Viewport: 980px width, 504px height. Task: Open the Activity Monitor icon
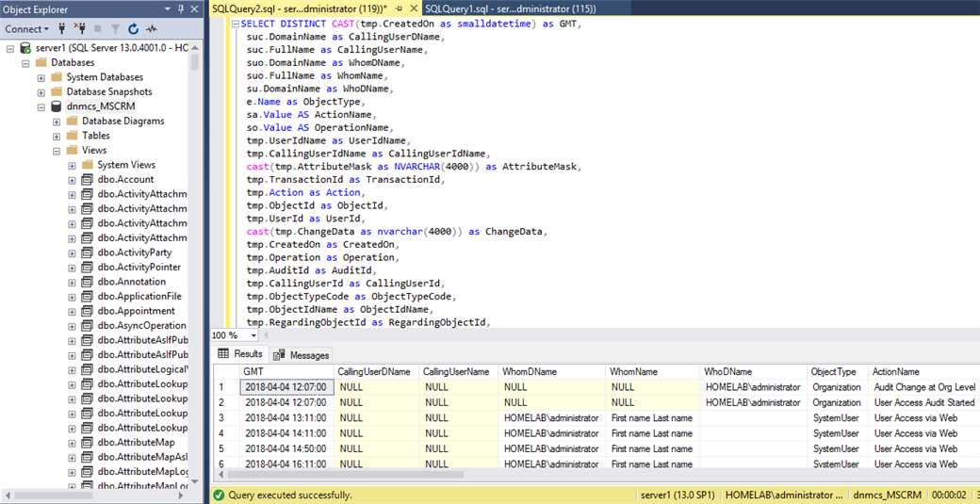point(152,28)
